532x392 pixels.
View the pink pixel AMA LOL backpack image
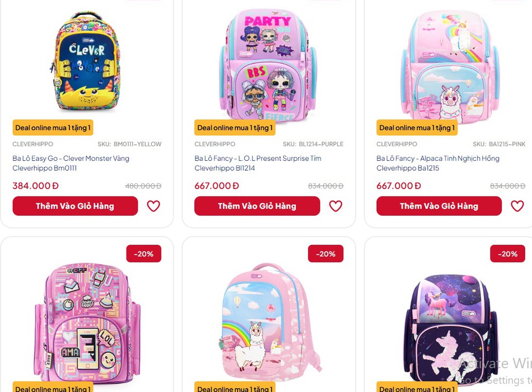(x=87, y=323)
